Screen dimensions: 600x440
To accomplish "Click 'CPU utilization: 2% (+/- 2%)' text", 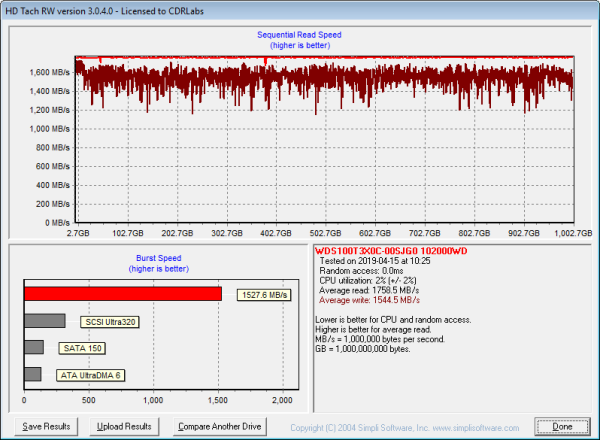I will tap(368, 280).
